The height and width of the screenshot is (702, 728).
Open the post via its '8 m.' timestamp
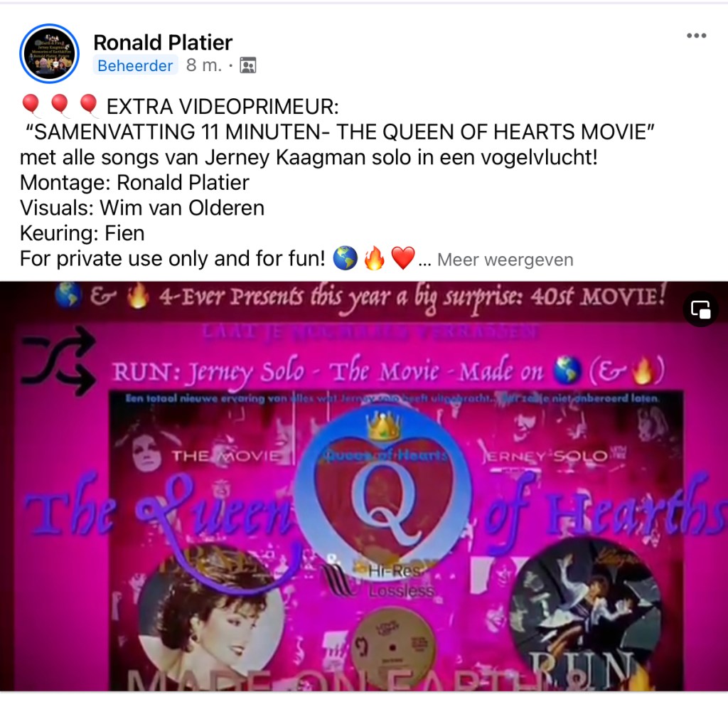coord(204,65)
